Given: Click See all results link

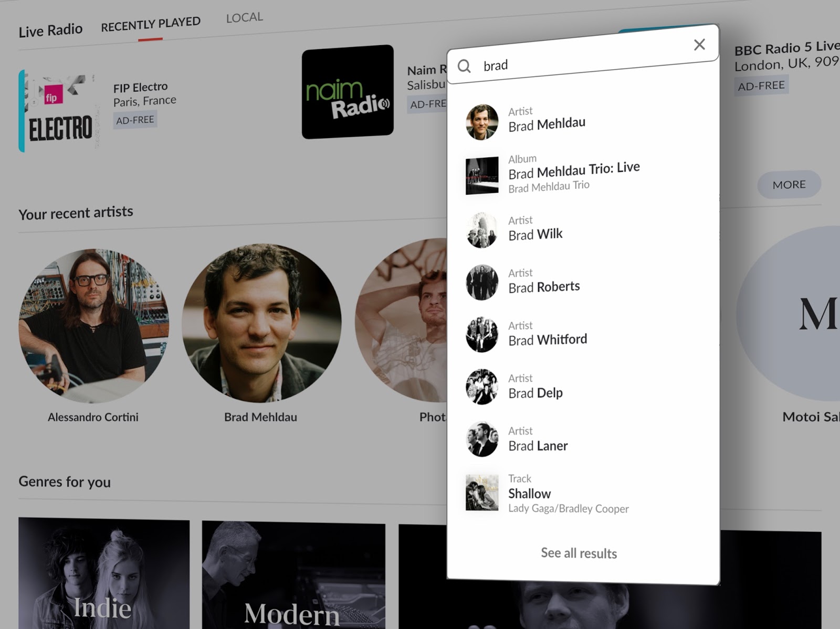Looking at the screenshot, I should point(579,553).
